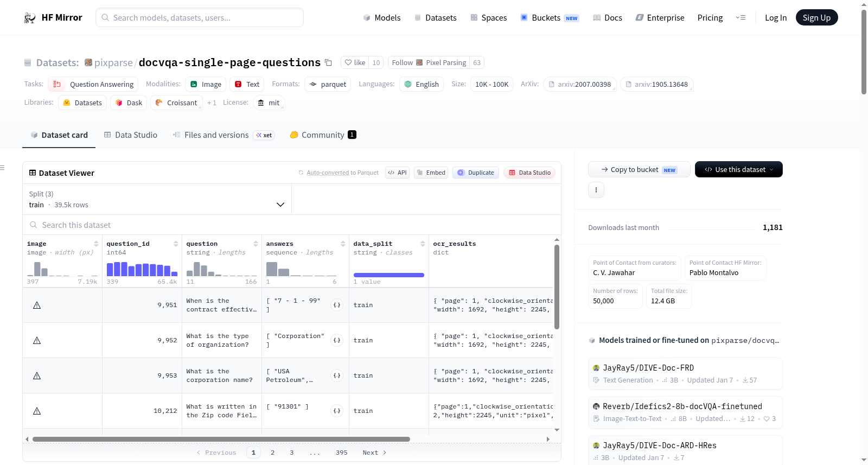Open the Datasets menu item

435,17
